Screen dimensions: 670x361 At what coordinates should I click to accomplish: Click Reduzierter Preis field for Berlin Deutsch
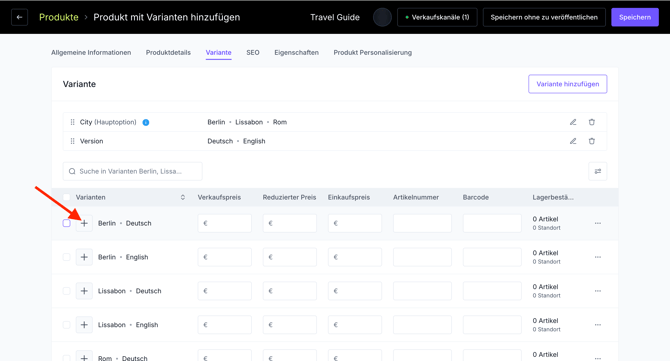(x=290, y=223)
